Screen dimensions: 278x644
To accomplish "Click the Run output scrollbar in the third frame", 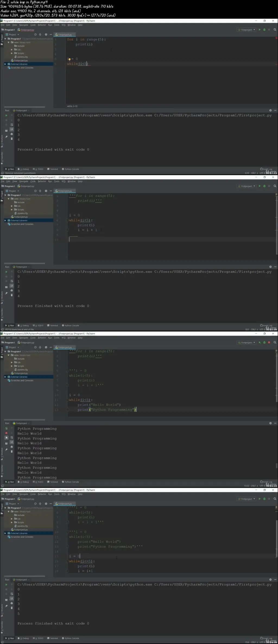I will coord(277,465).
